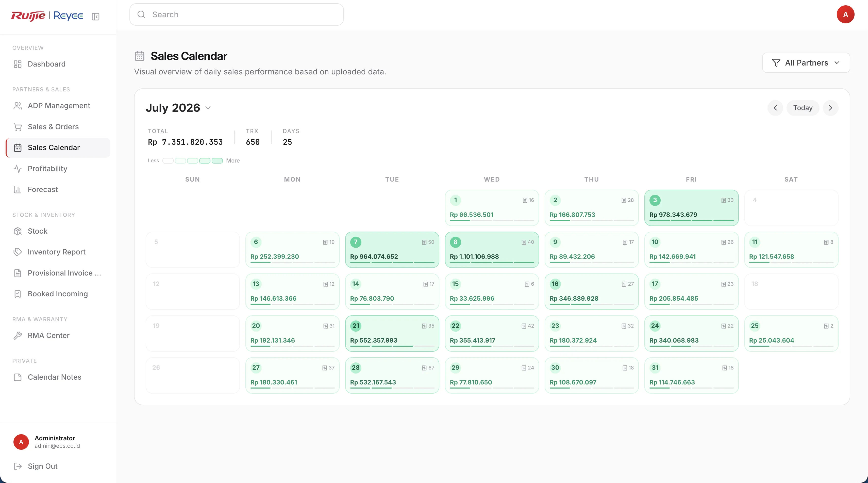Select the middle legend intensity swatch
This screenshot has width=868, height=483.
coord(192,161)
